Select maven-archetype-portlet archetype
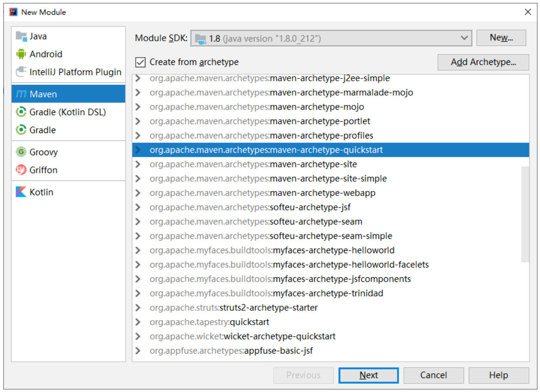 point(330,121)
